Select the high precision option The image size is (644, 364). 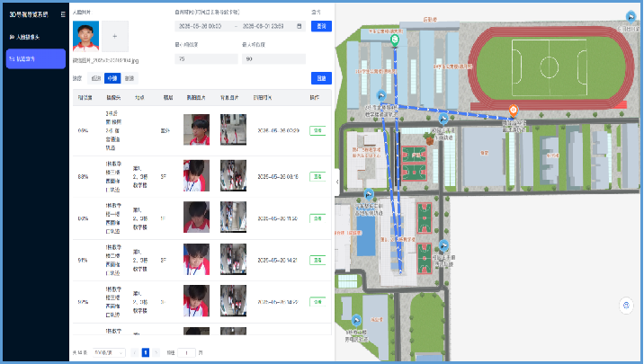pyautogui.click(x=129, y=78)
